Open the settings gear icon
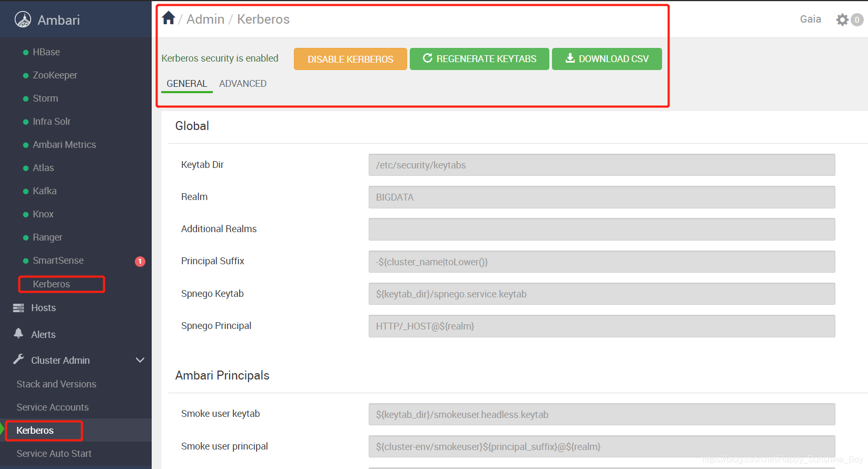This screenshot has height=469, width=868. point(842,20)
